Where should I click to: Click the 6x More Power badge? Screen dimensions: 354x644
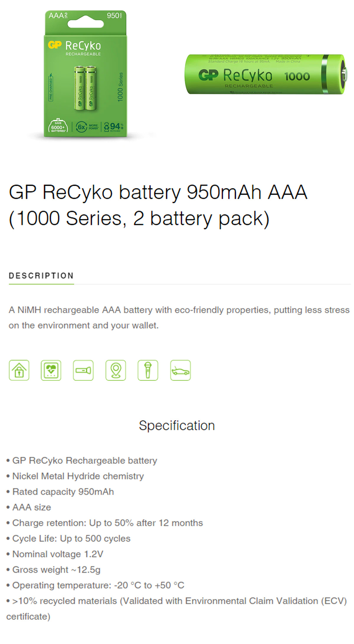pyautogui.click(x=87, y=127)
